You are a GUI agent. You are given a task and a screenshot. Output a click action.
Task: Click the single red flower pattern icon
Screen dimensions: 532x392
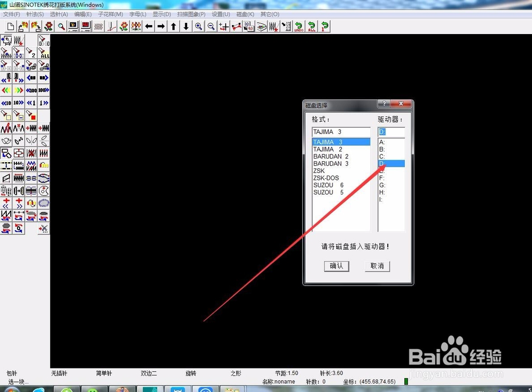click(x=48, y=27)
